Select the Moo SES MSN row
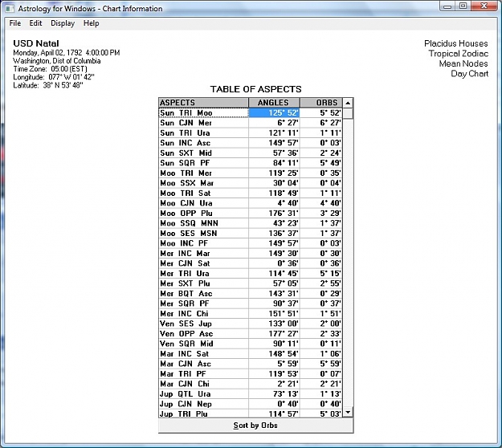Image resolution: width=502 pixels, height=448 pixels. pos(251,234)
